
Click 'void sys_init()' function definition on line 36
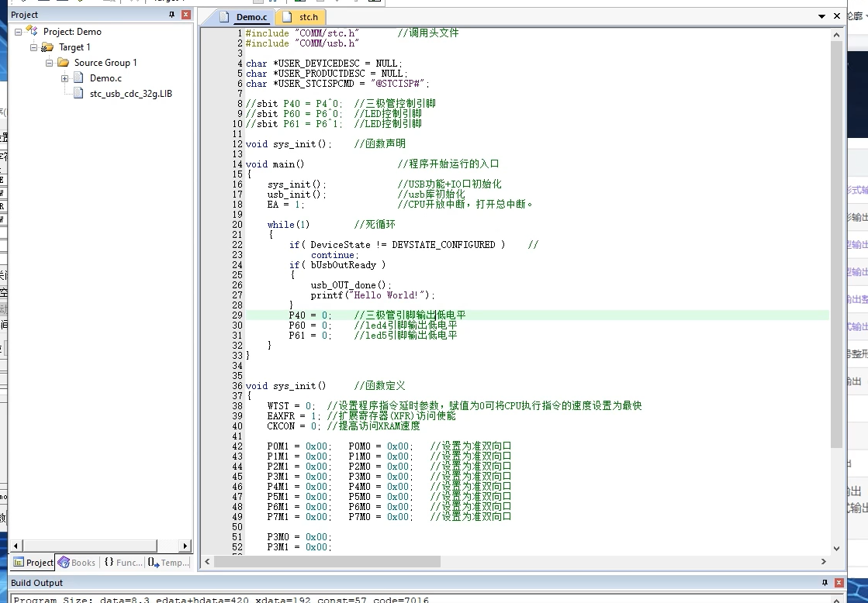pos(285,385)
